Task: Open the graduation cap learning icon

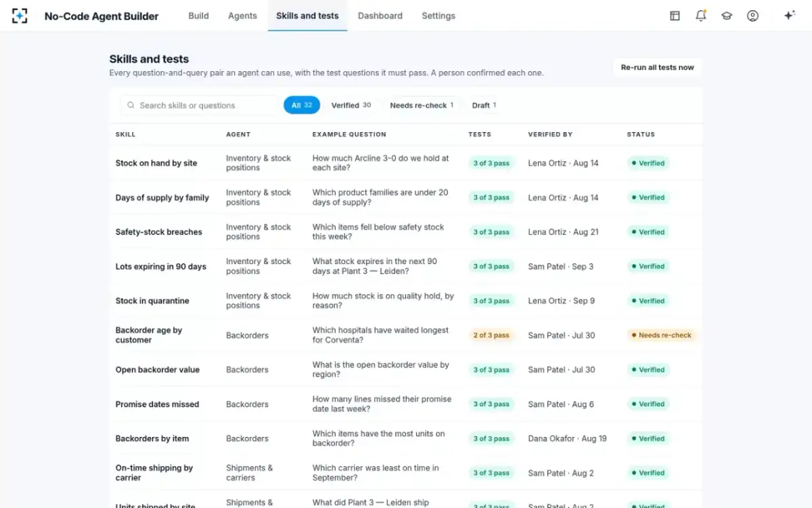Action: 727,16
